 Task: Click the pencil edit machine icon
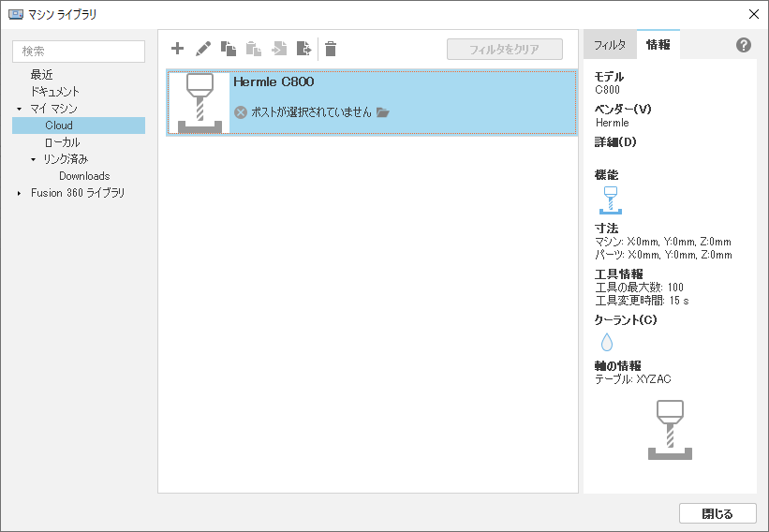pos(203,49)
